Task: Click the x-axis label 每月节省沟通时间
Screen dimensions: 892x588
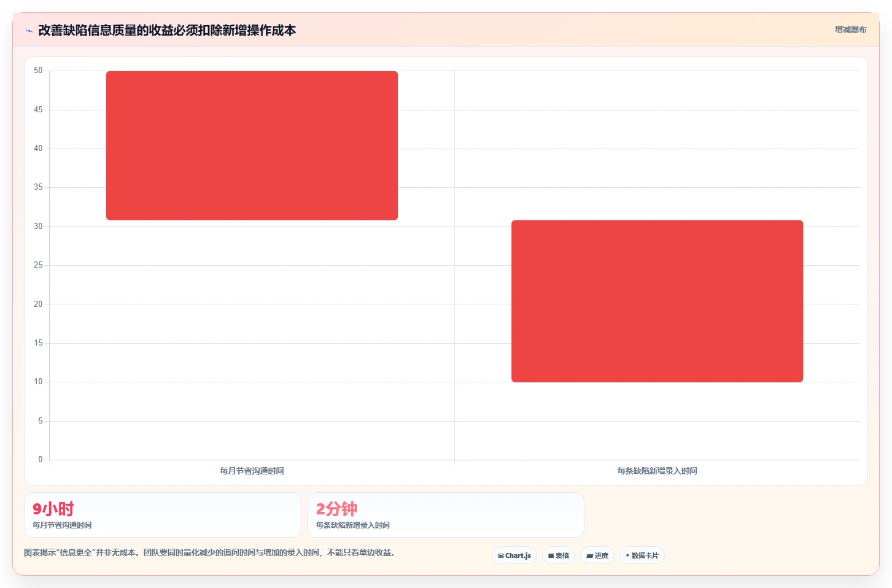Action: pos(252,471)
